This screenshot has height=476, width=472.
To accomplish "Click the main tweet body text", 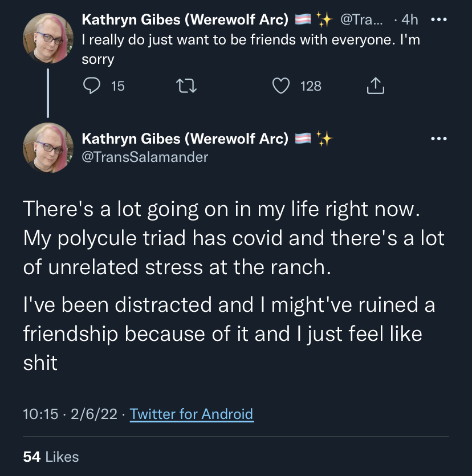I will (234, 286).
